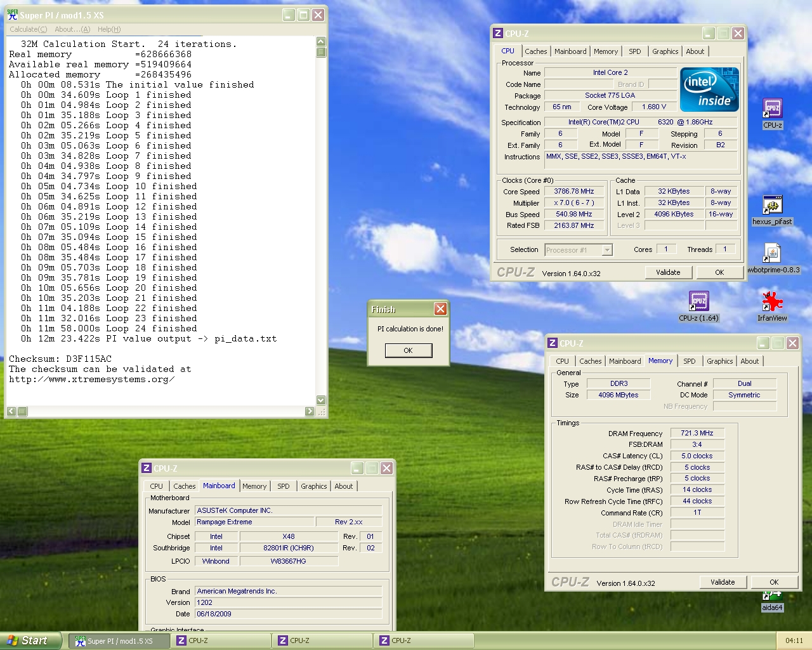The width and height of the screenshot is (812, 650).
Task: Click Super PI horizontal scrollbar left arrow
Action: (11, 411)
